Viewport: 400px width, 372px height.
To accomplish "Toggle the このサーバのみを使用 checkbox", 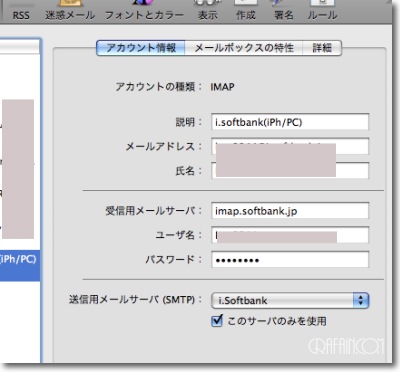I will [217, 321].
